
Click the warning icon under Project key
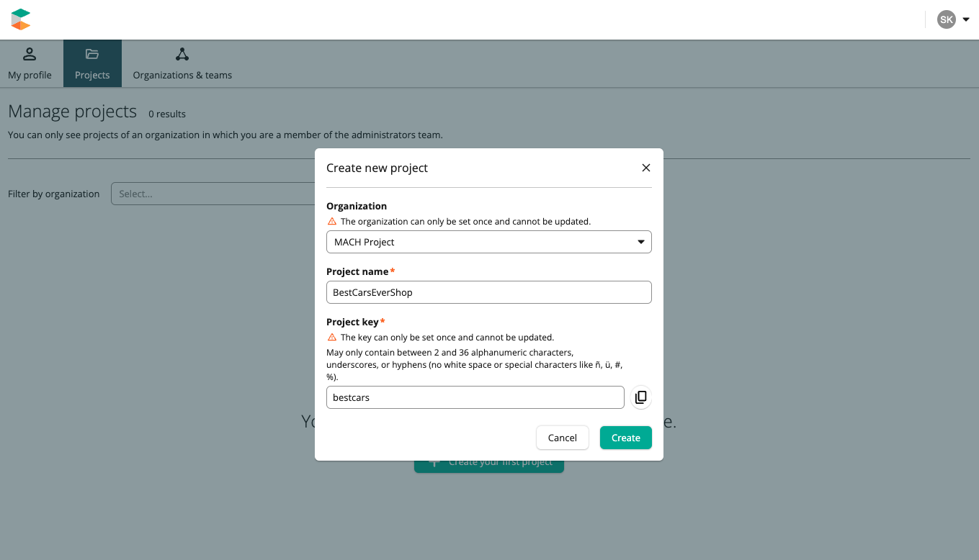[332, 337]
